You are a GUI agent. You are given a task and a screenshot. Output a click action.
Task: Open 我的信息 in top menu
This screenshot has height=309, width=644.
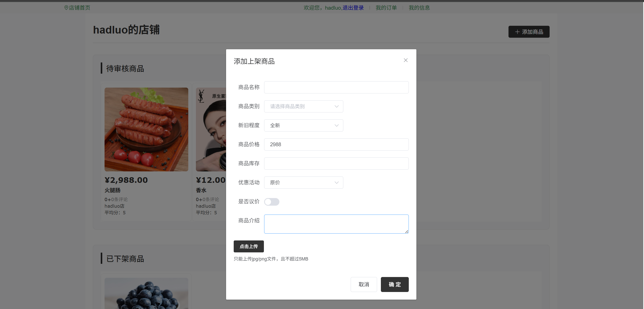(419, 8)
